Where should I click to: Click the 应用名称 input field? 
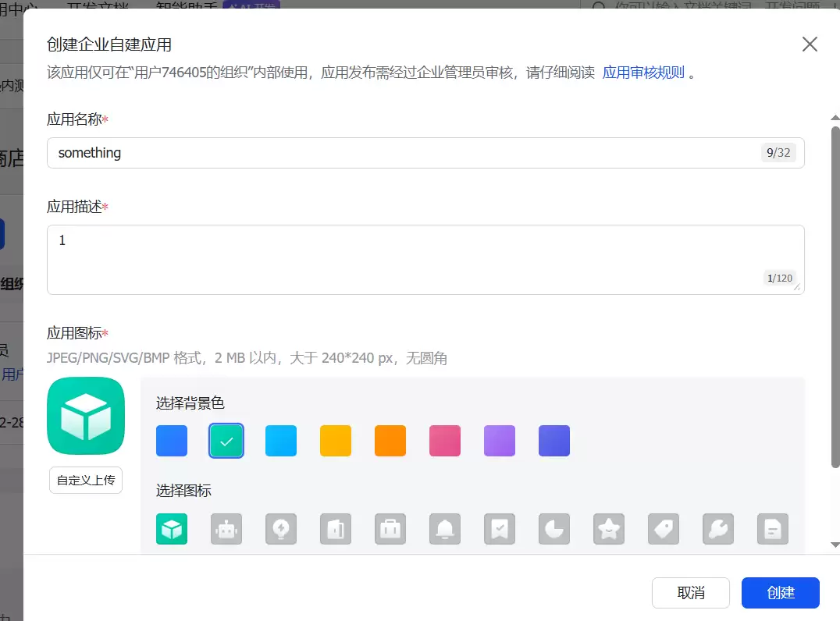(425, 153)
